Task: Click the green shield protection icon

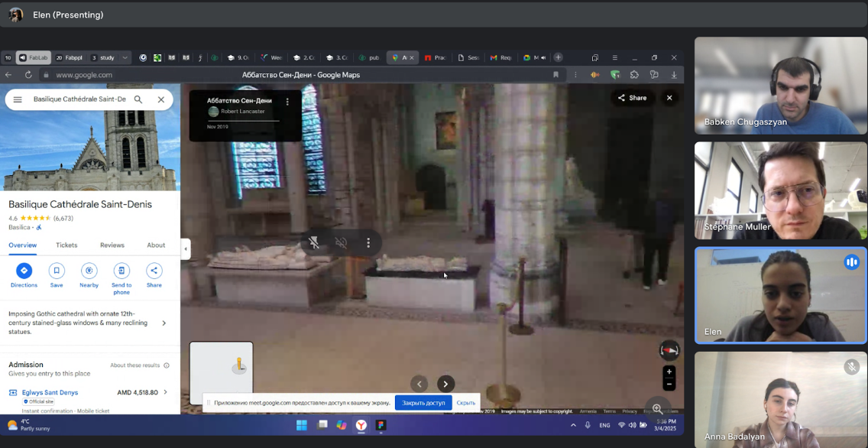Action: 615,75
